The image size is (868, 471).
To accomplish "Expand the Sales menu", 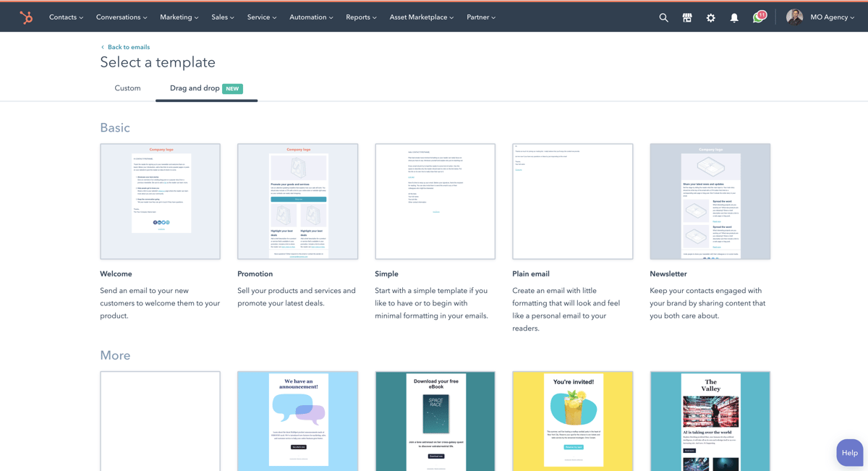I will pos(223,17).
